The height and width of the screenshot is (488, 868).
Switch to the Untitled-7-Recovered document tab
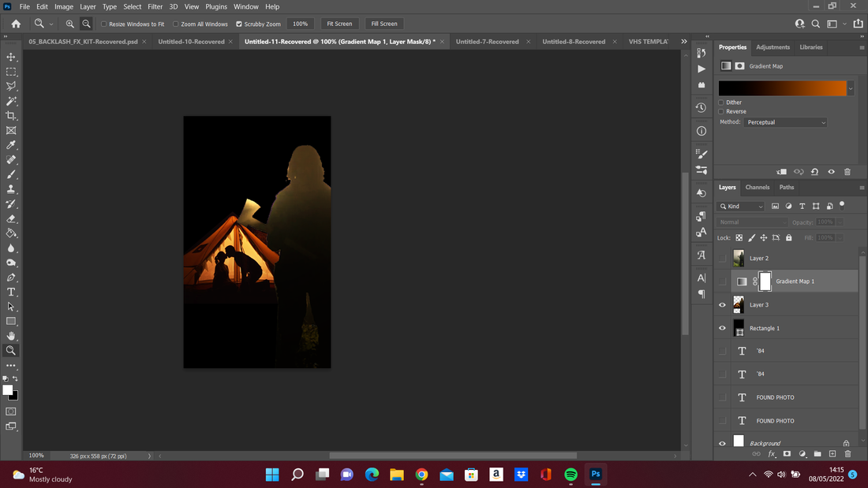pos(487,42)
